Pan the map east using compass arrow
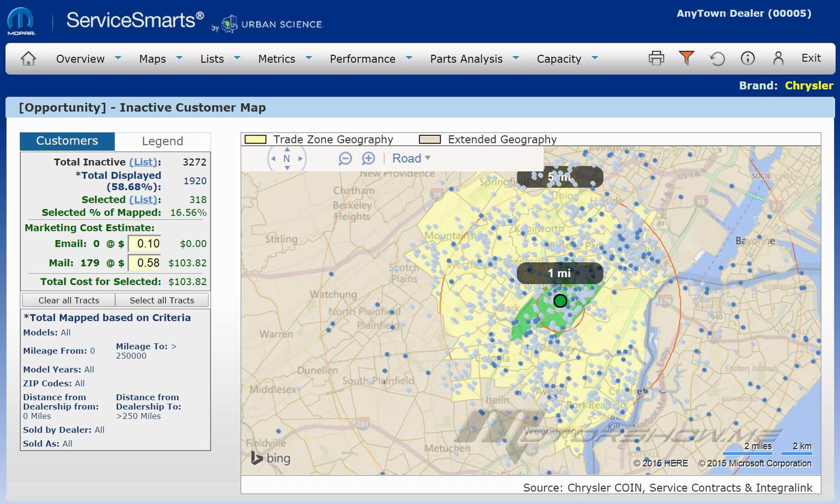The width and height of the screenshot is (840, 504). coord(301,159)
